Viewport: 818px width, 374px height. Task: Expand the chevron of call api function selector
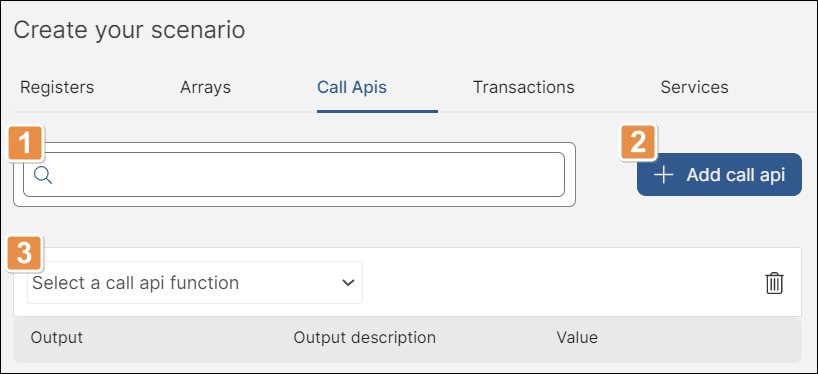[x=347, y=283]
